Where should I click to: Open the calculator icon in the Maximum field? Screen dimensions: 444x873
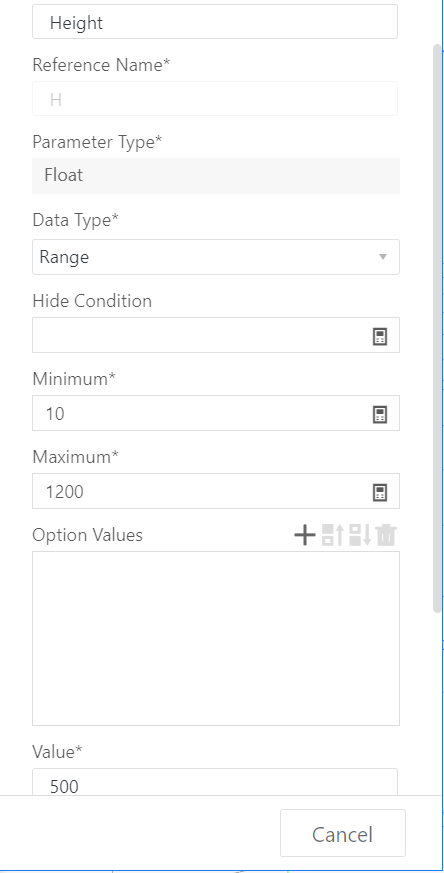pos(379,492)
